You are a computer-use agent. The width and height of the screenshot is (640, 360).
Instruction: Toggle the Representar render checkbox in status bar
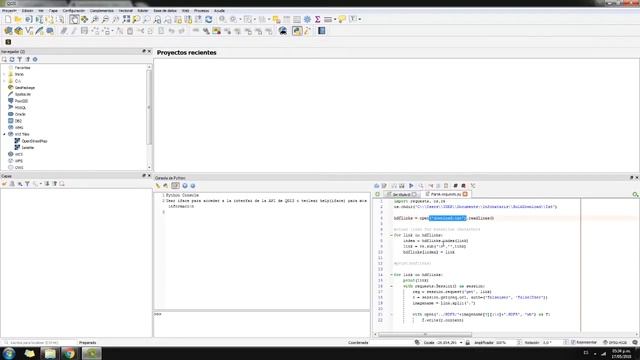(x=573, y=343)
